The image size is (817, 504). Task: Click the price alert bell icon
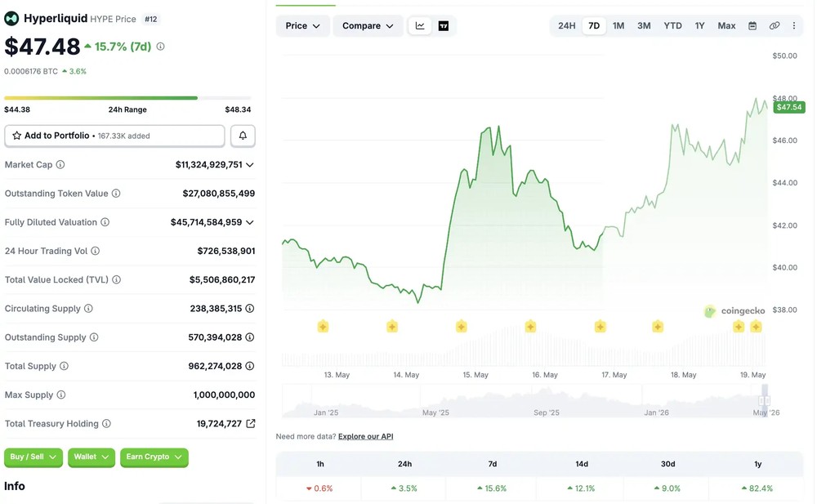[x=243, y=136]
